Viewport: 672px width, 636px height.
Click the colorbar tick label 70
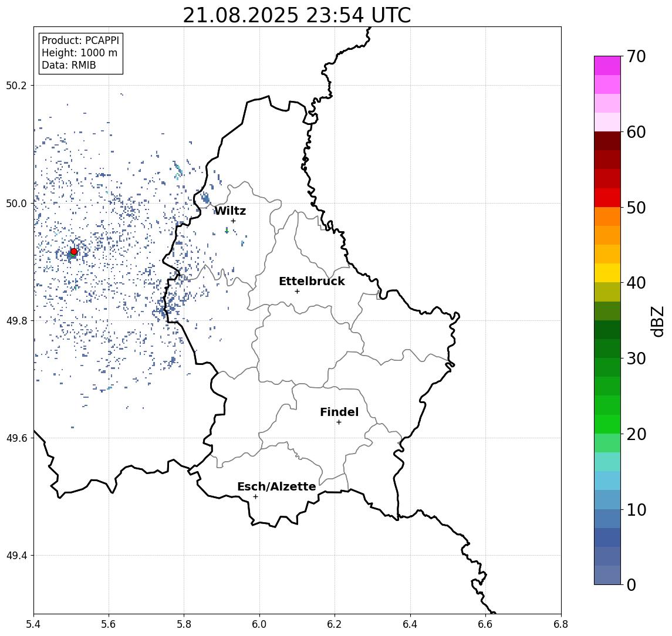coord(636,56)
